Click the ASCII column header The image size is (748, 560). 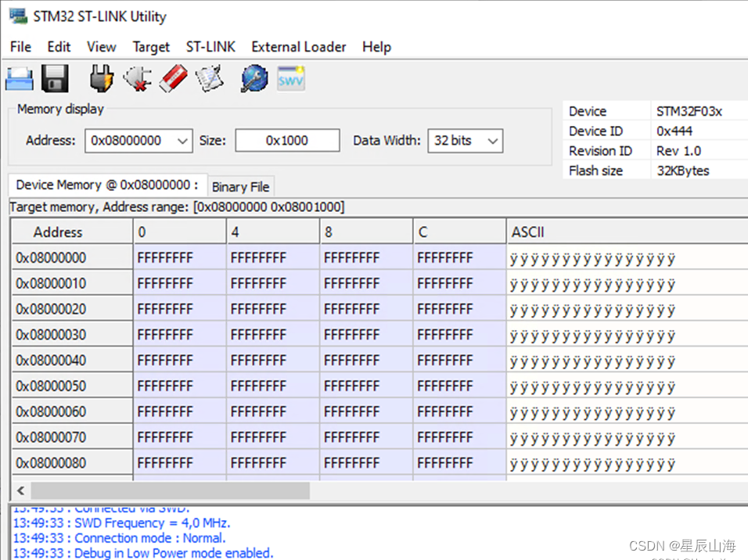(627, 232)
